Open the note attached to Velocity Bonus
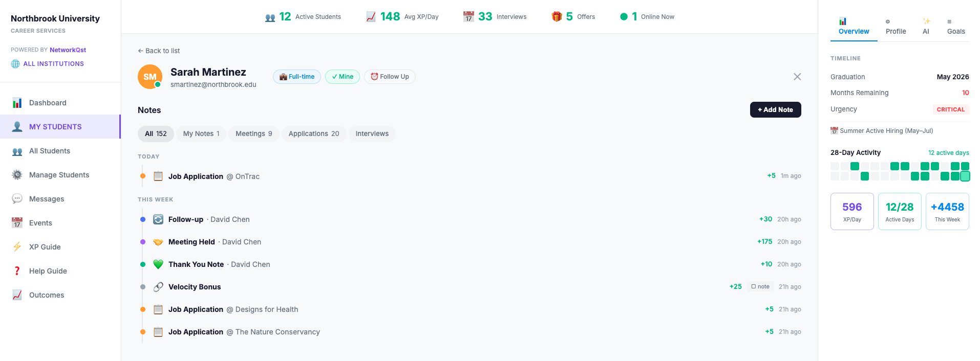980x361 pixels. click(x=760, y=287)
